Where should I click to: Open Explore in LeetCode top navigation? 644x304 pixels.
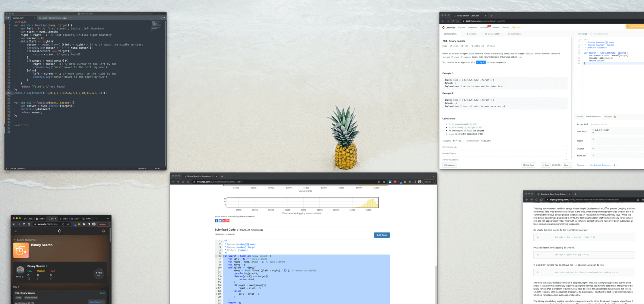pyautogui.click(x=461, y=28)
